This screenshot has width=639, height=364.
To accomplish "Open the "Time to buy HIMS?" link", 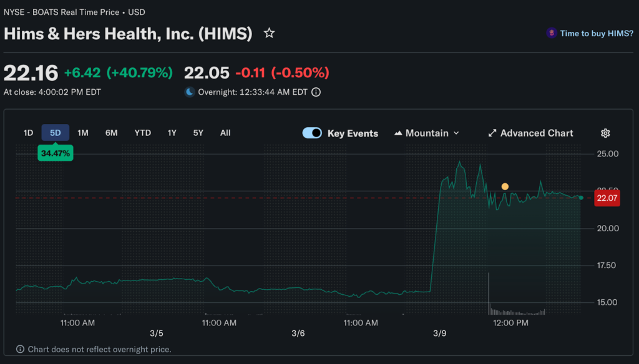I will tap(596, 34).
